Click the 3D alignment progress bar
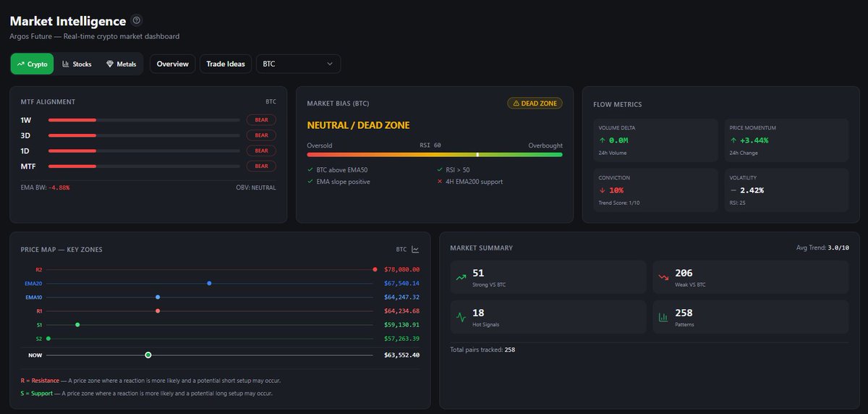This screenshot has width=868, height=414. 144,135
